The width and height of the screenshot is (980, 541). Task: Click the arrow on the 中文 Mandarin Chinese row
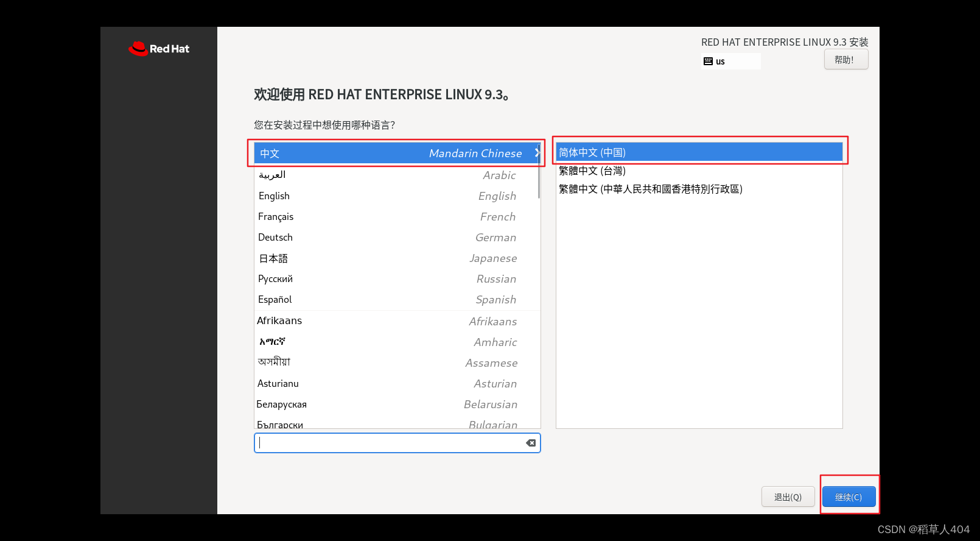(x=537, y=153)
